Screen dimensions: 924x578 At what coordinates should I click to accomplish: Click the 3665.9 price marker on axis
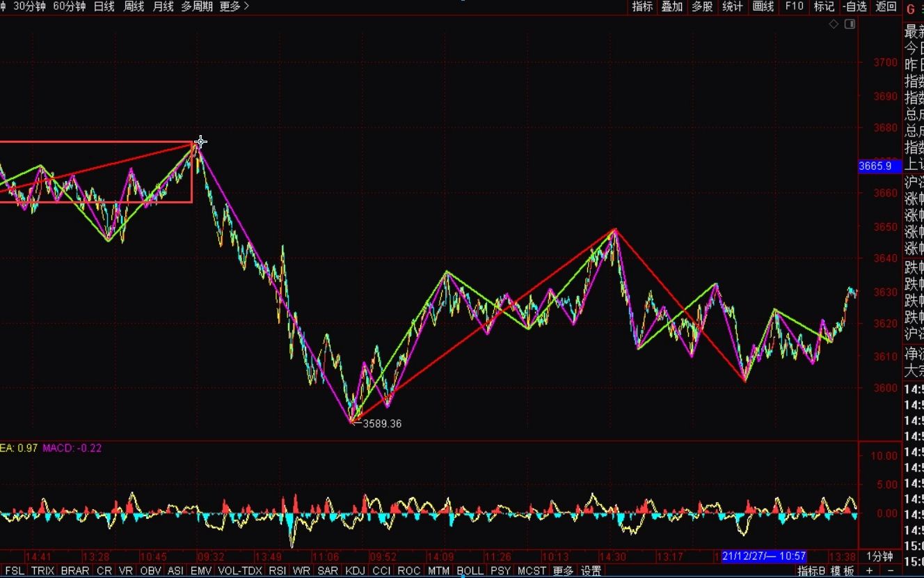[x=879, y=166]
